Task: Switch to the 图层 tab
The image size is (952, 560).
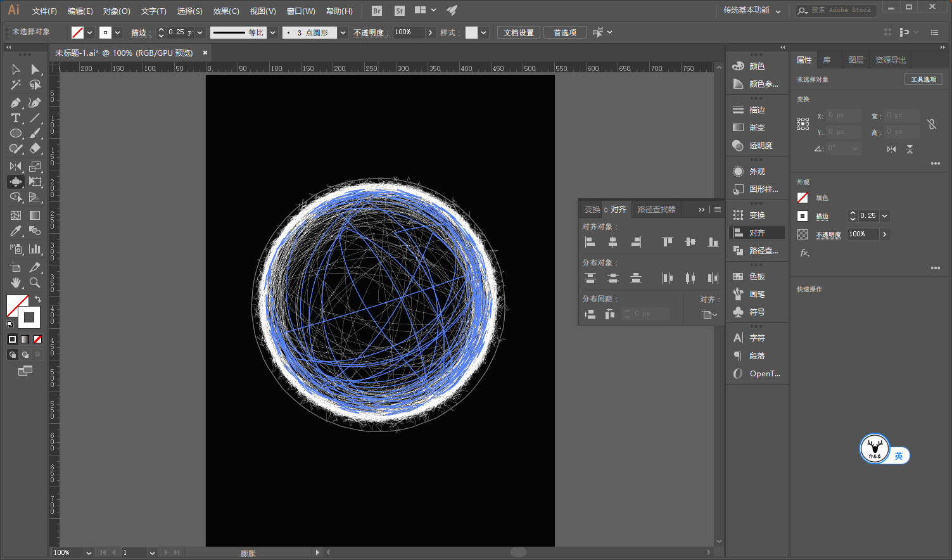Action: [x=856, y=60]
